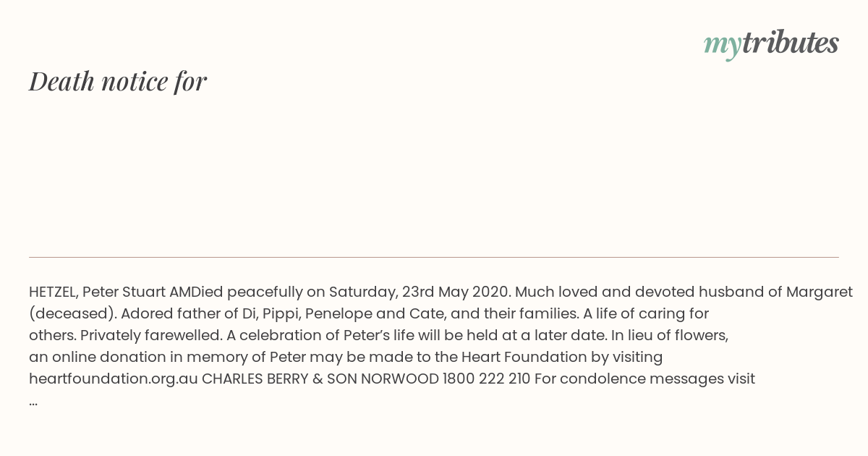
Task: Click the green "my" part of logo
Action: (x=723, y=46)
